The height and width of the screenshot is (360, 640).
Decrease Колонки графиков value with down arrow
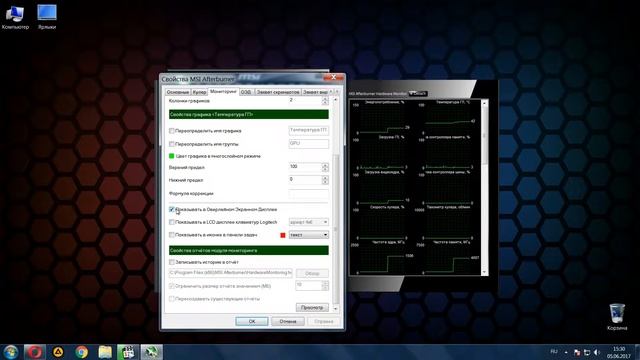325,103
